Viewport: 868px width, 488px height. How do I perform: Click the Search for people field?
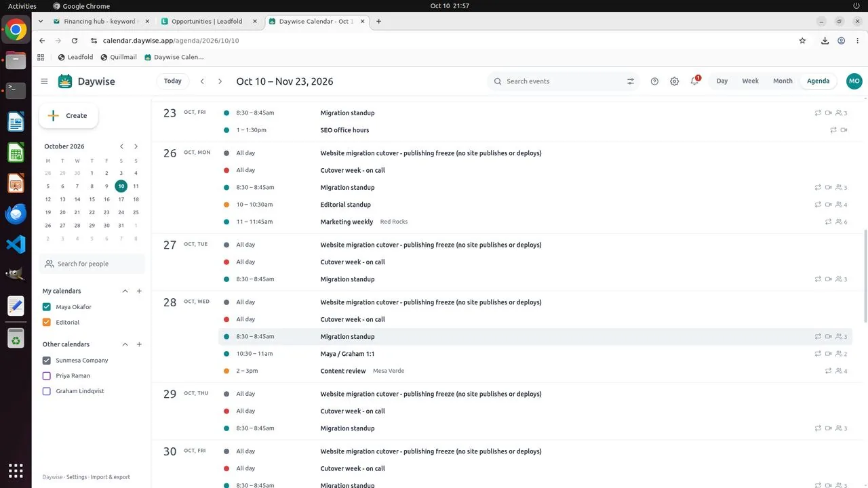pos(92,264)
